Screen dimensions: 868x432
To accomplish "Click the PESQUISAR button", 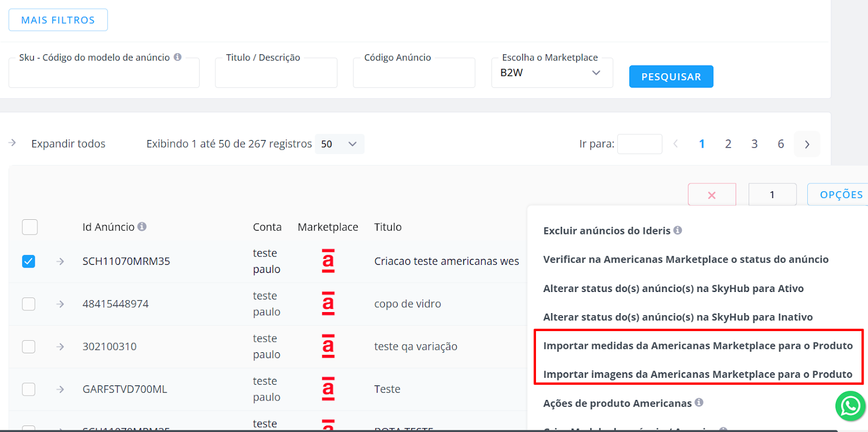I will [671, 77].
